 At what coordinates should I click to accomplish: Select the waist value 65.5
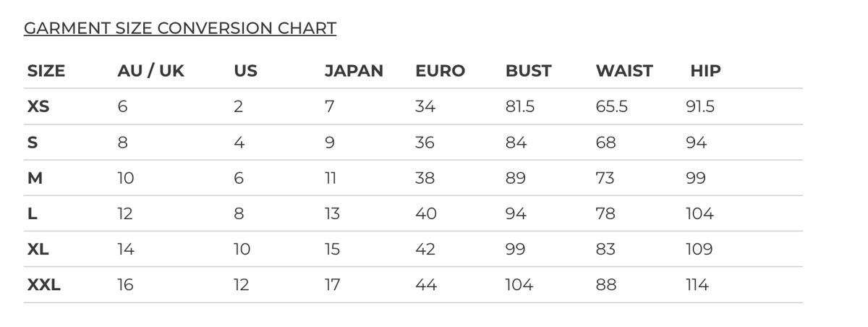(x=612, y=106)
